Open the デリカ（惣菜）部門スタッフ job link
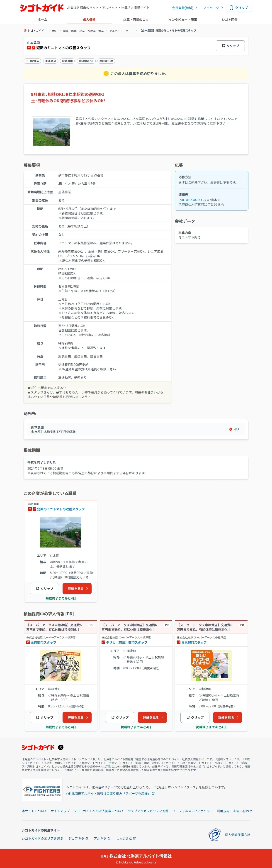This screenshot has height=868, width=272. (126, 642)
